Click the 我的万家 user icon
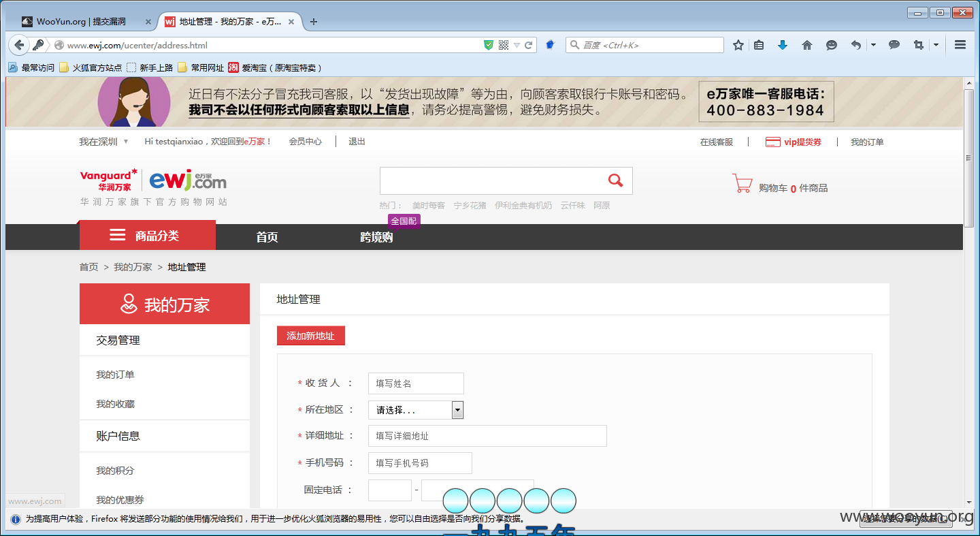 pos(129,304)
